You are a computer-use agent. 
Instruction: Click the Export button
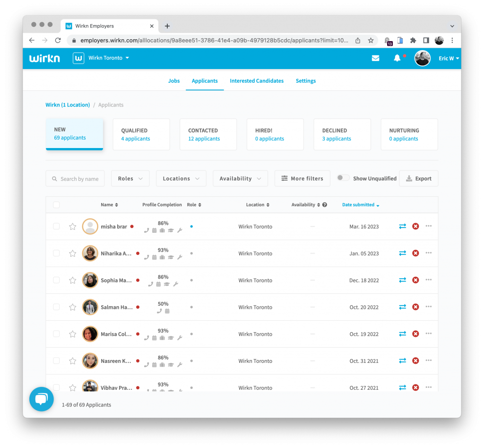418,178
